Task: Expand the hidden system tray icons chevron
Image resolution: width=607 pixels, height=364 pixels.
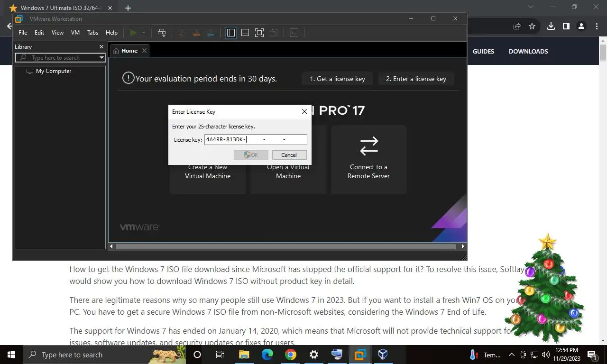Action: pos(511,355)
